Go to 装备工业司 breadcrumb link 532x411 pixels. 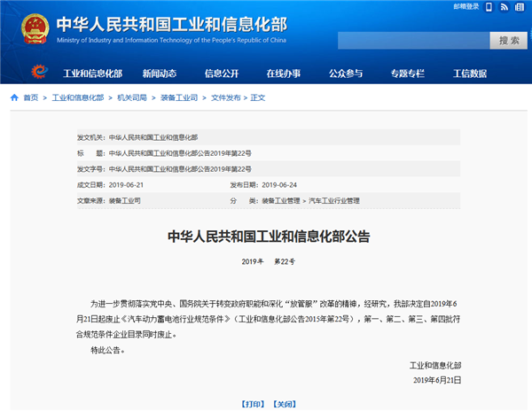pos(179,97)
